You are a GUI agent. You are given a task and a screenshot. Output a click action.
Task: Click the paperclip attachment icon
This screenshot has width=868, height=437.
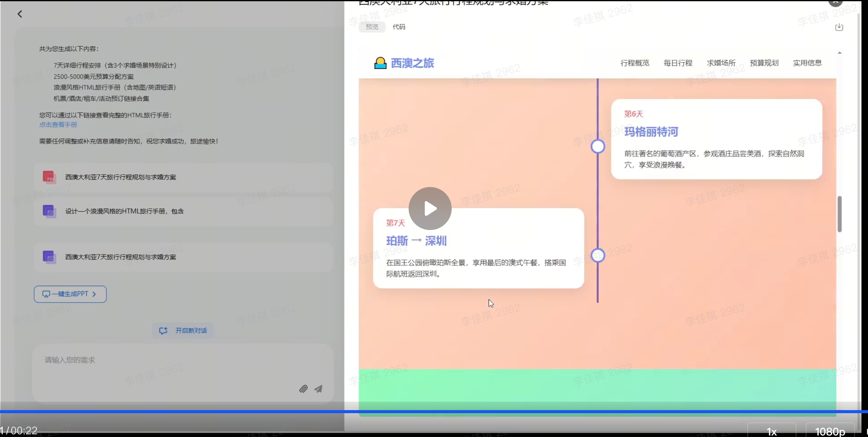(x=303, y=389)
